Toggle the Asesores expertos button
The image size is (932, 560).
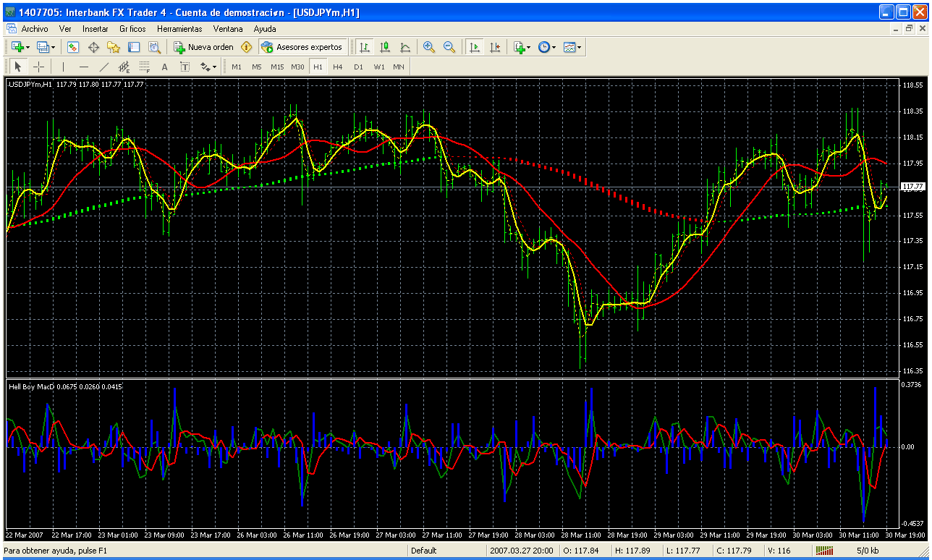pos(302,47)
